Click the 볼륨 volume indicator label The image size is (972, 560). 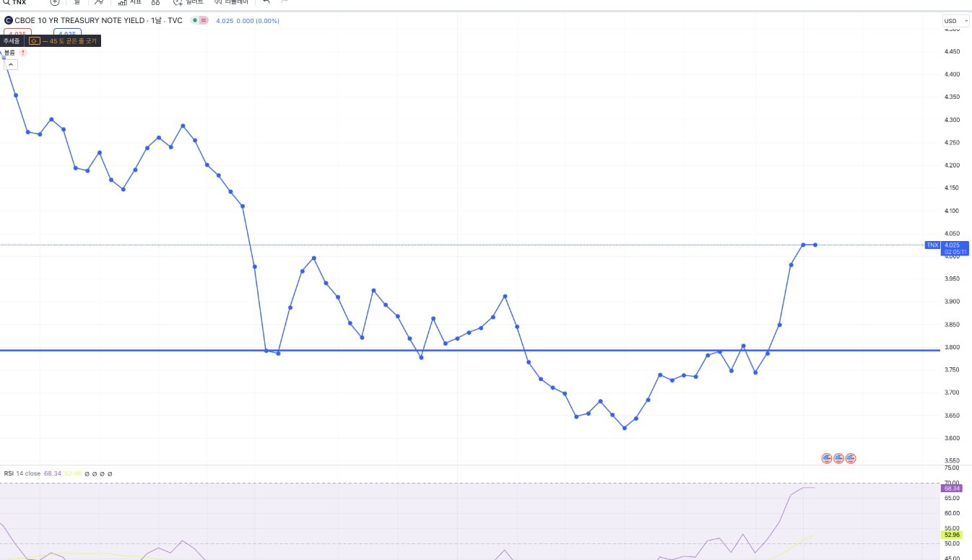[x=9, y=53]
